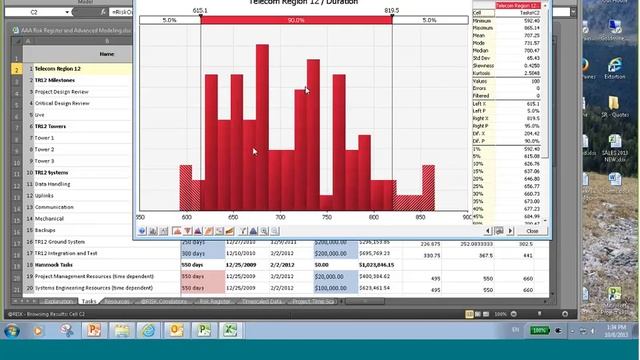Open Windows Media Player from taskbar
The width and height of the screenshot is (640, 360).
pyautogui.click(x=38, y=330)
